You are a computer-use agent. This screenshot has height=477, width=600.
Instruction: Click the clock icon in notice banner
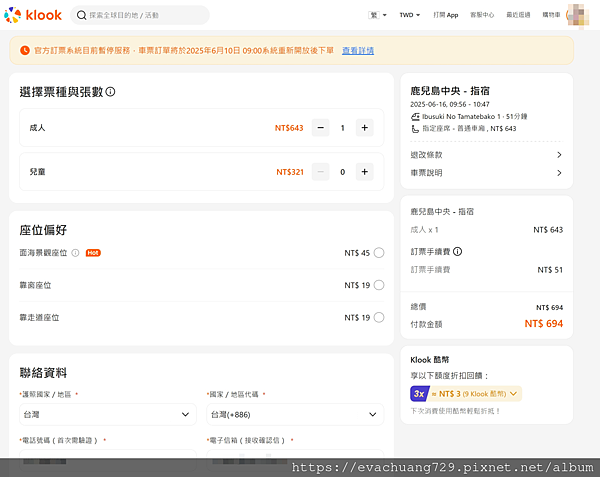tap(25, 50)
